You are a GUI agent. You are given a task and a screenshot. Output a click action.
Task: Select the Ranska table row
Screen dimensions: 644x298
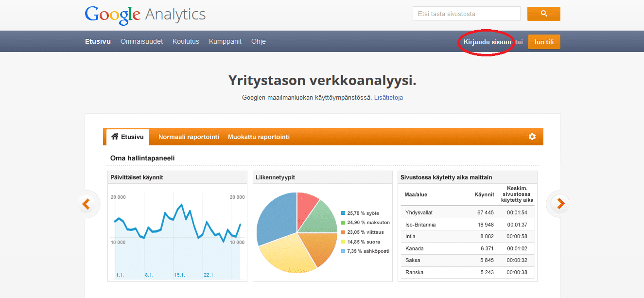coord(468,272)
